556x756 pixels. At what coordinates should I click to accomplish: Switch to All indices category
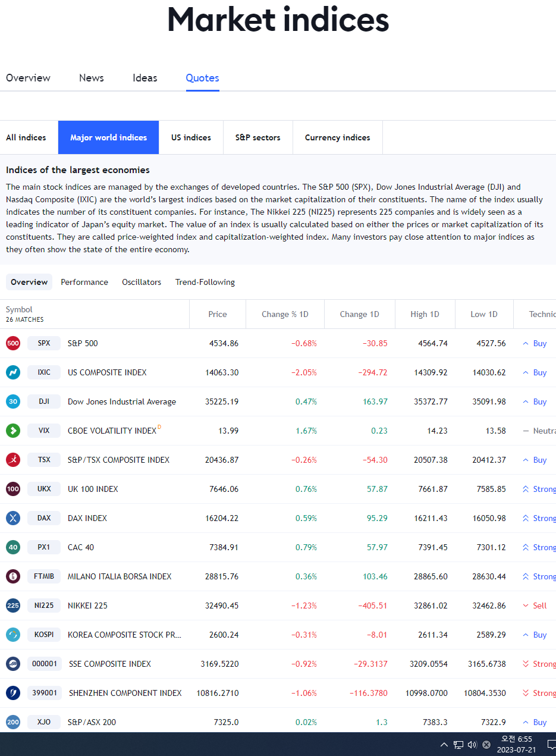(26, 137)
